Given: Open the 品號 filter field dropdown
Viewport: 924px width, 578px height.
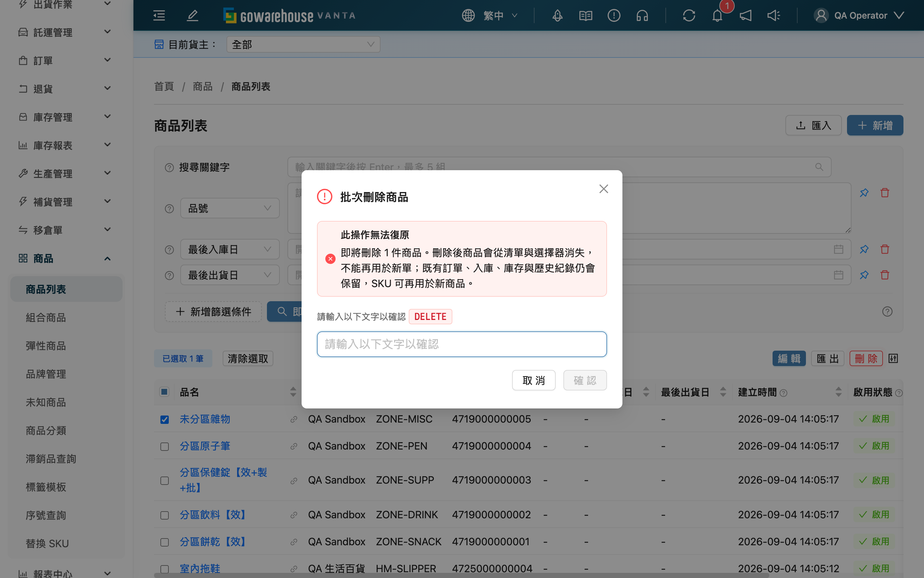Looking at the screenshot, I should coord(230,208).
